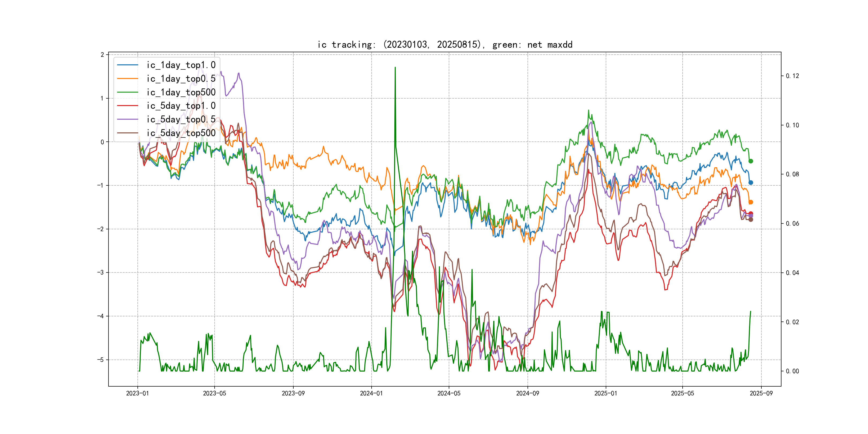
Task: Click the blue endpoint dot marker
Action: click(751, 183)
